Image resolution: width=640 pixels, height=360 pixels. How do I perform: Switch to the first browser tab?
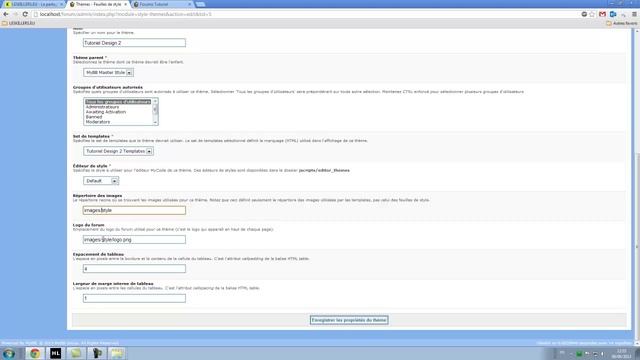[x=34, y=4]
